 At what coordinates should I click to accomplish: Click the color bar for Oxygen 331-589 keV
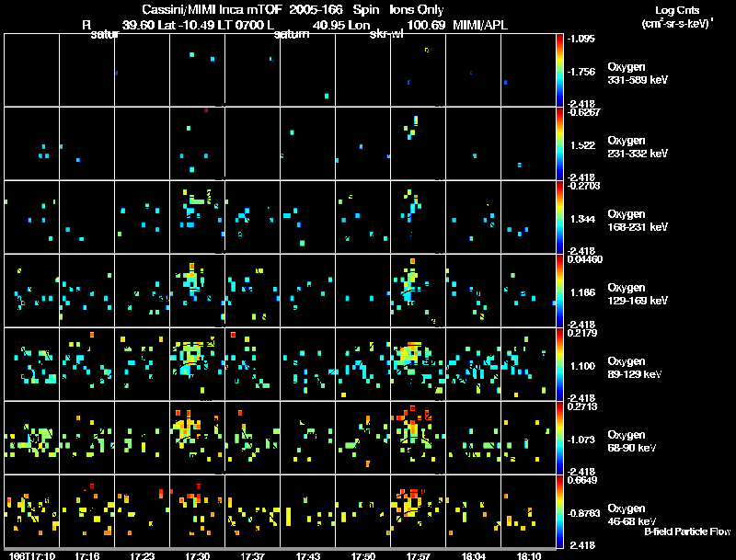coord(559,70)
